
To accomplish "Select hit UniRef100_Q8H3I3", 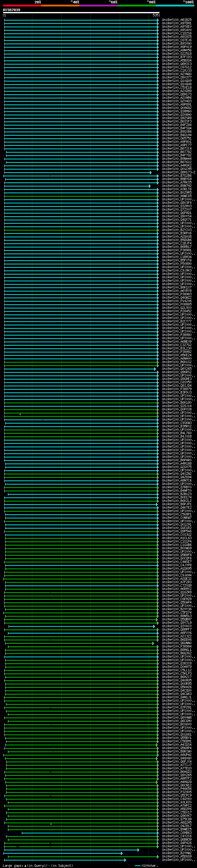I will (x=176, y=64).
